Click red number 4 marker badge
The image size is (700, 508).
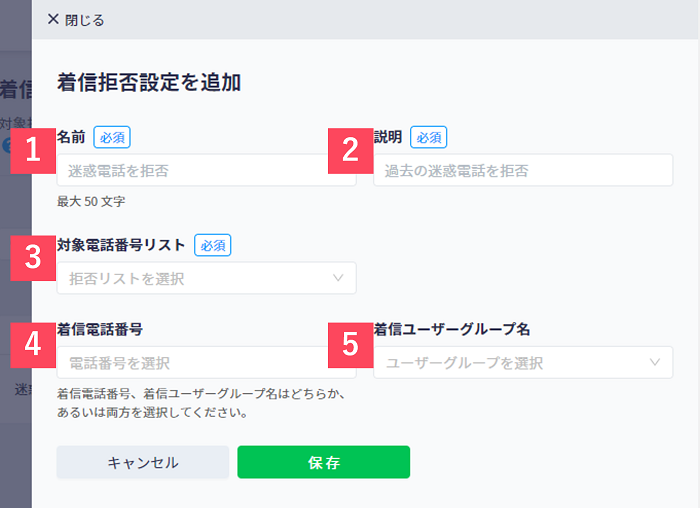[x=33, y=345]
